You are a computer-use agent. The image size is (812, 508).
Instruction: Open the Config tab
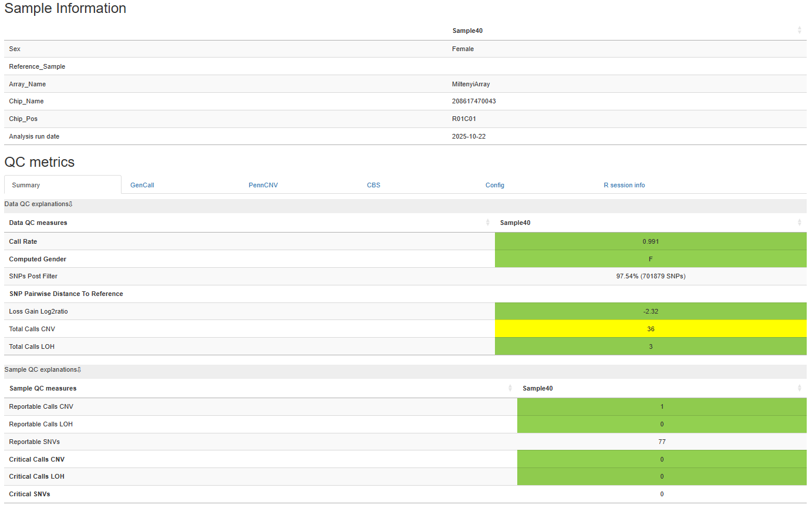point(494,185)
